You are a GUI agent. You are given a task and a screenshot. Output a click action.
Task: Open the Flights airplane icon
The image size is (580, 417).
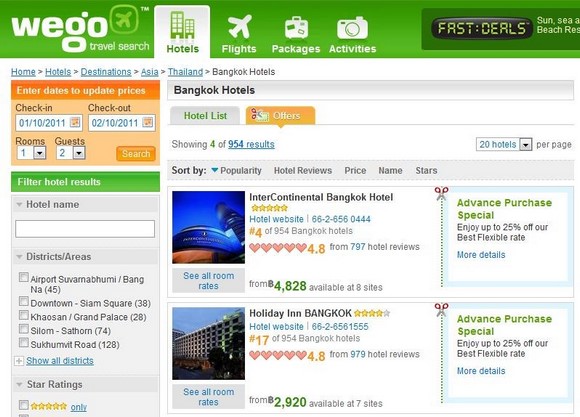239,27
